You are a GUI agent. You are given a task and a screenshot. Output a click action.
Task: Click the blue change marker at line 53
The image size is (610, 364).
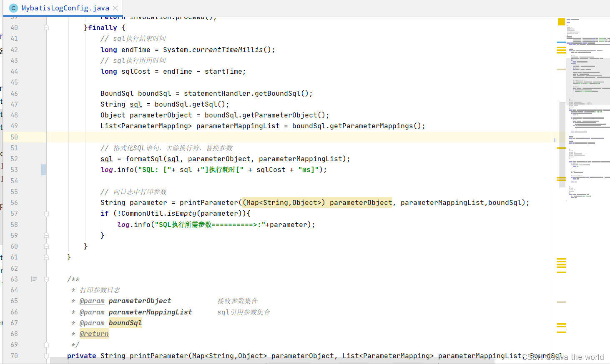click(x=43, y=170)
